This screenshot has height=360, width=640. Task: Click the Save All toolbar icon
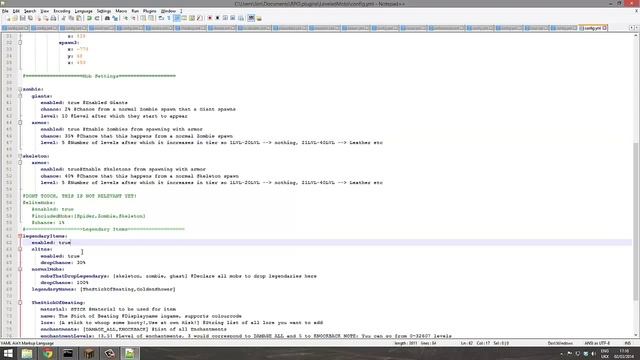pos(30,18)
